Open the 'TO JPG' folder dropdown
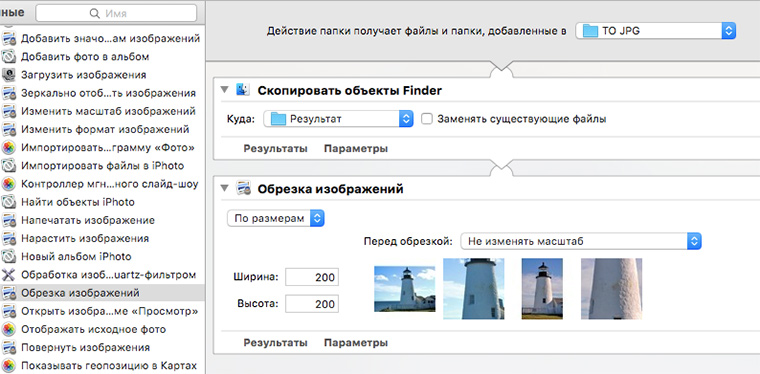Viewport: 760px width, 374px height. pyautogui.click(x=655, y=31)
